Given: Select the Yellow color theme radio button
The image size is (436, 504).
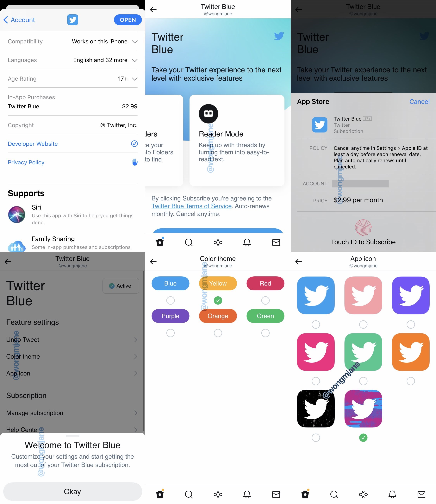Looking at the screenshot, I should coord(218,300).
